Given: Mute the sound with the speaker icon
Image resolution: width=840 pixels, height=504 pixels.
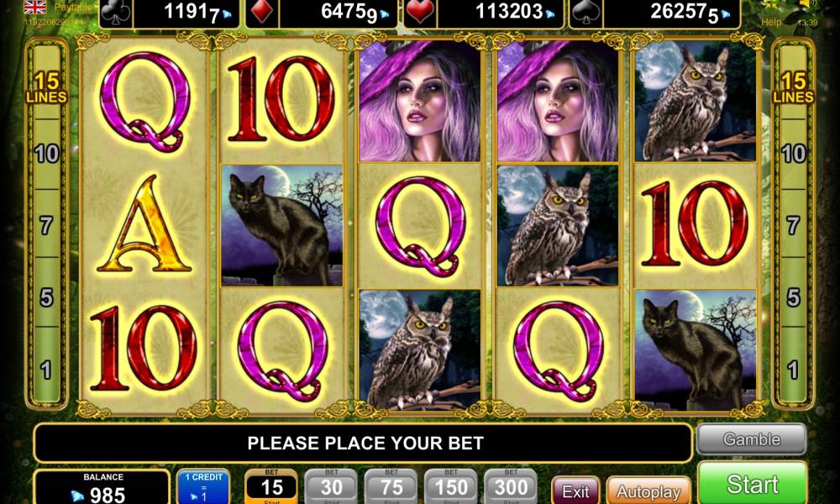Looking at the screenshot, I should coord(806,4).
